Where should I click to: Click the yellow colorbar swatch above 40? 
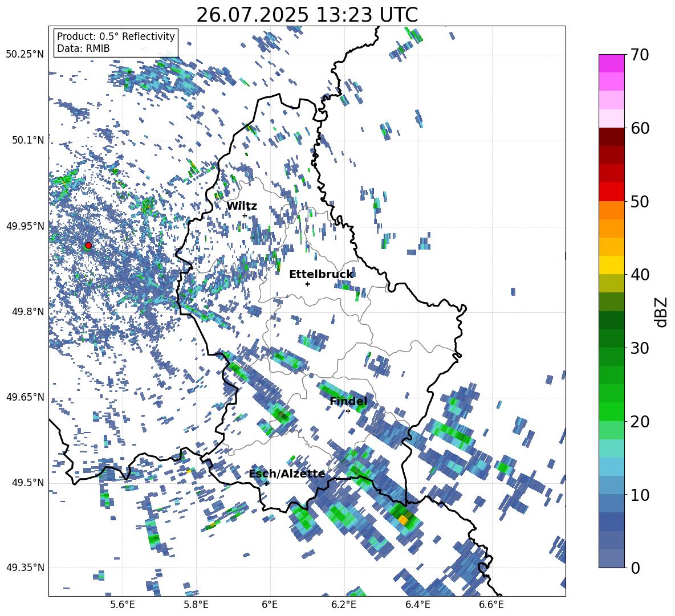pos(611,265)
